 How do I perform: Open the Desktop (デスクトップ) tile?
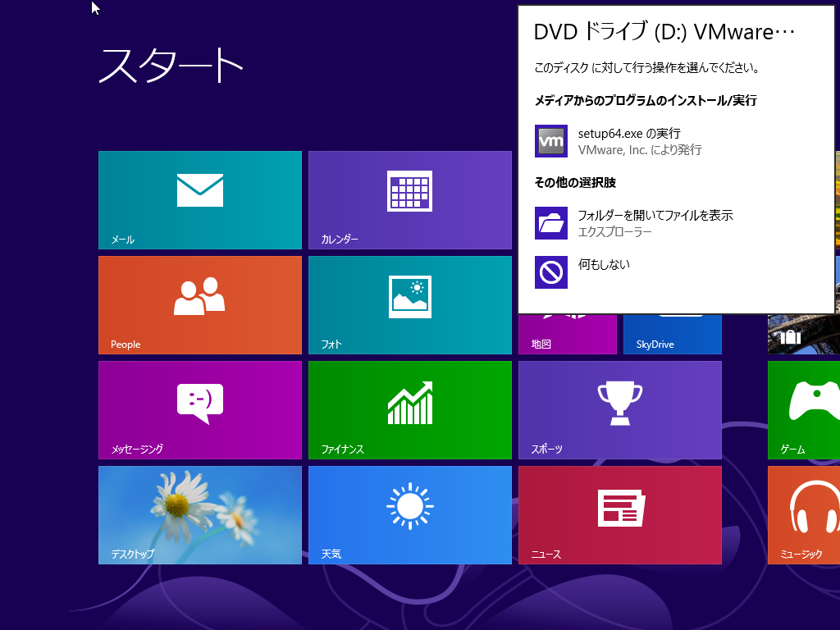tap(200, 515)
